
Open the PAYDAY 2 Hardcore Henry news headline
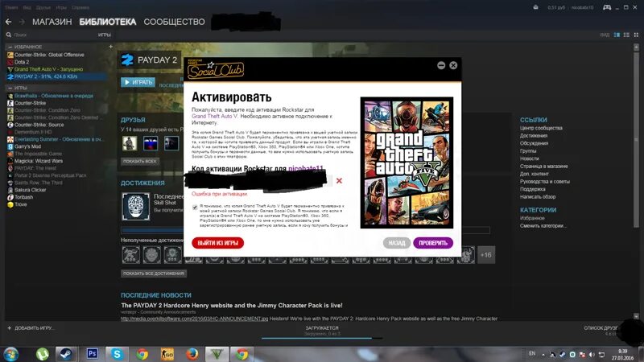[x=232, y=306]
